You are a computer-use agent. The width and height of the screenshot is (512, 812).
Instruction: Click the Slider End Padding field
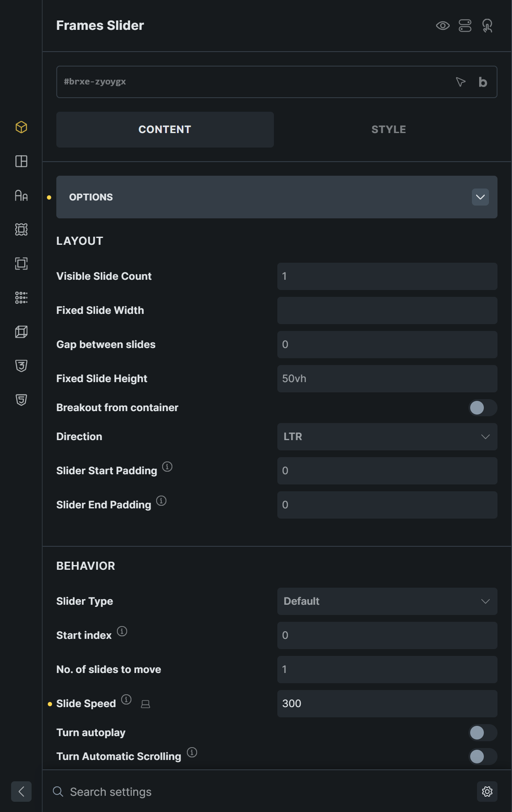coord(387,505)
